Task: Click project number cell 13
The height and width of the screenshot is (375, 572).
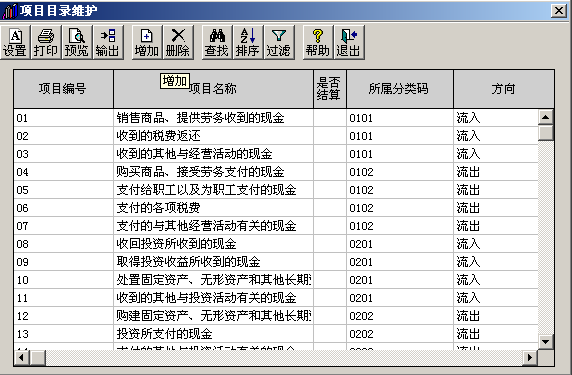Action: pos(63,334)
